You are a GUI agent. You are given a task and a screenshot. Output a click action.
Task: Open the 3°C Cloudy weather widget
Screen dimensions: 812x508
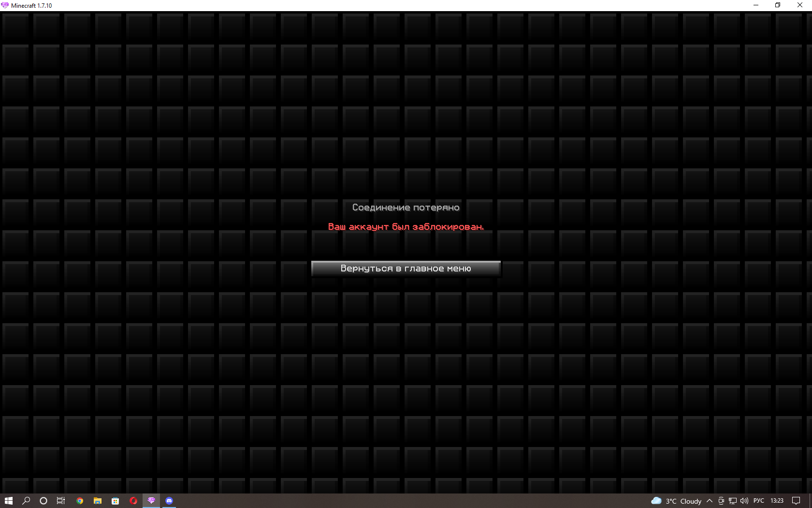point(676,501)
